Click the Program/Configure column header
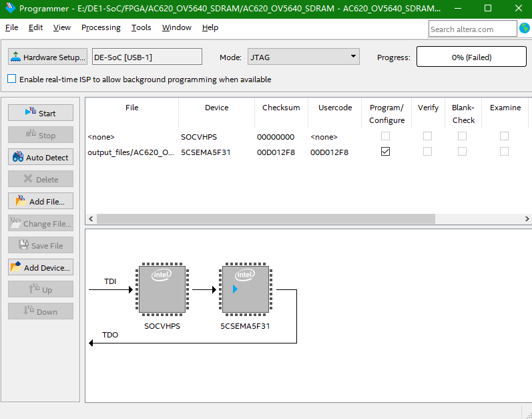 pos(386,114)
